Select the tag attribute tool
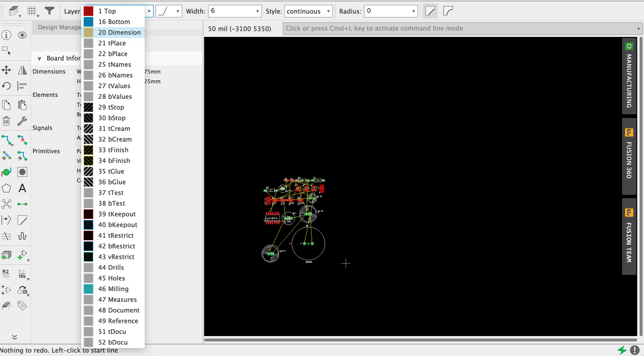Screen dimensions: 644x356 22,306
